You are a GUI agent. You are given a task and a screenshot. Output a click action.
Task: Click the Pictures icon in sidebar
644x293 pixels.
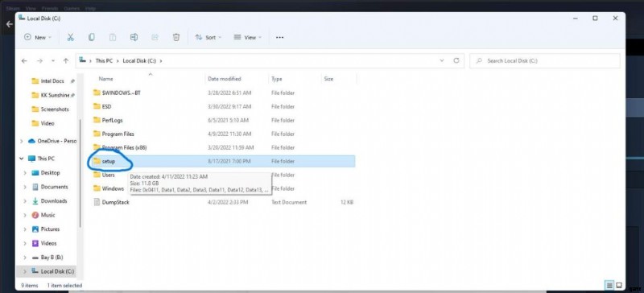pos(35,229)
